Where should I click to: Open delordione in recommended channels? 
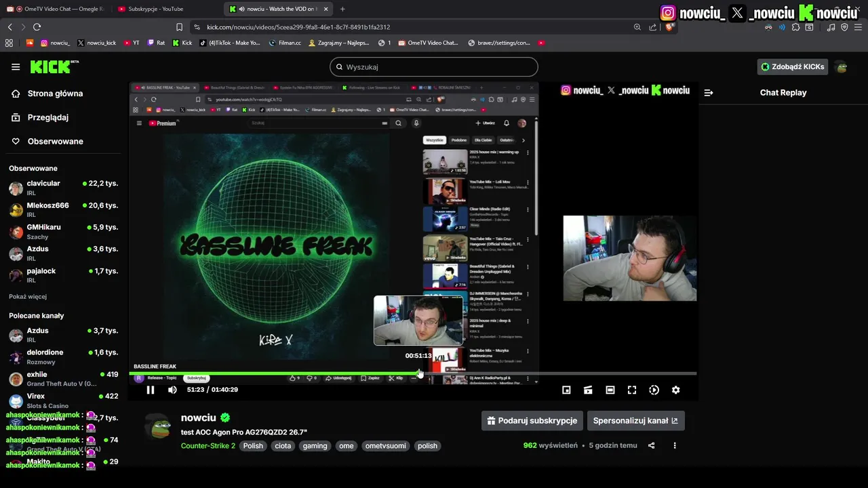(63, 357)
